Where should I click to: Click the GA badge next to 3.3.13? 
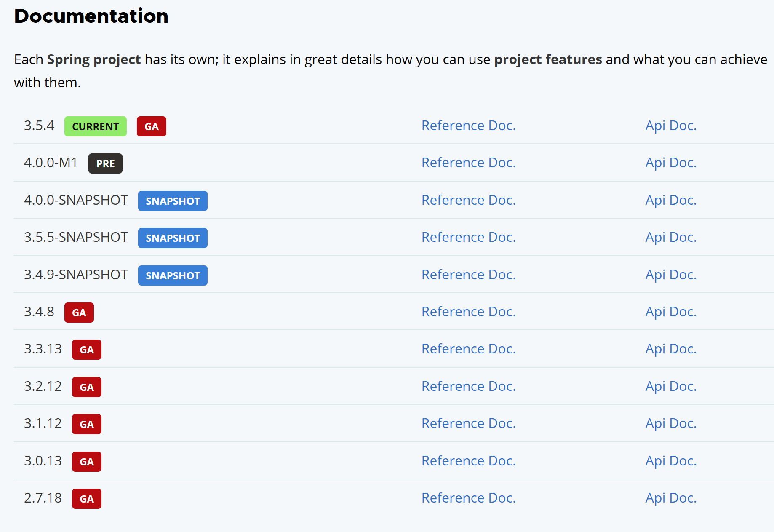87,350
